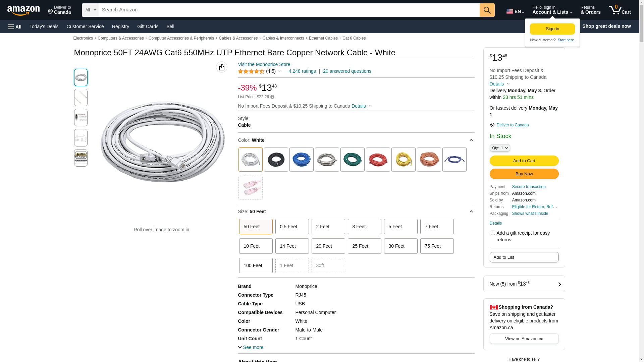Choose the red cable color swatch
Screen dimensions: 644x362
coord(378,160)
